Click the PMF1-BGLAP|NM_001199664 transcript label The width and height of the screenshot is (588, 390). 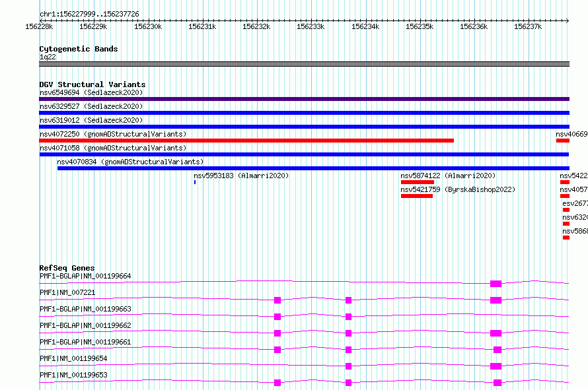point(85,276)
